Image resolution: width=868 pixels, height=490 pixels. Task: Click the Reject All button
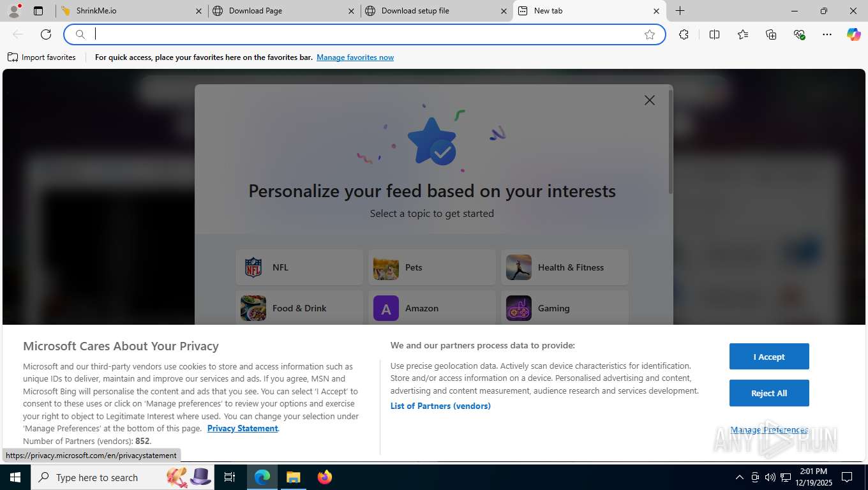click(x=769, y=393)
